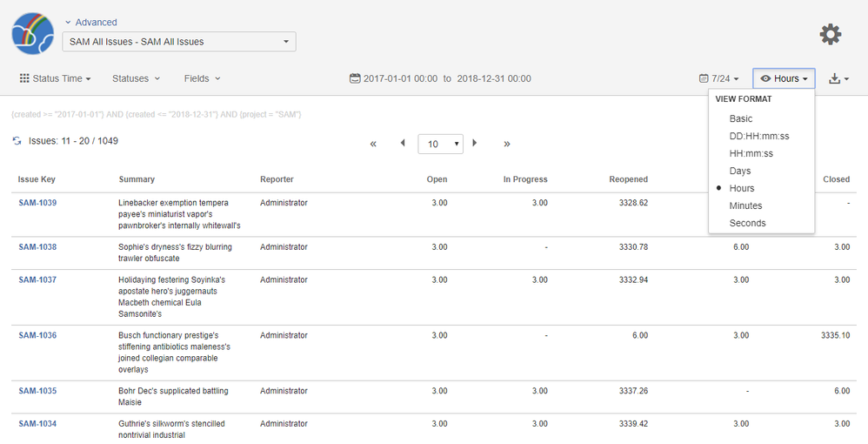The width and height of the screenshot is (868, 444).
Task: Click Closed value 3335.10
Action: (835, 335)
